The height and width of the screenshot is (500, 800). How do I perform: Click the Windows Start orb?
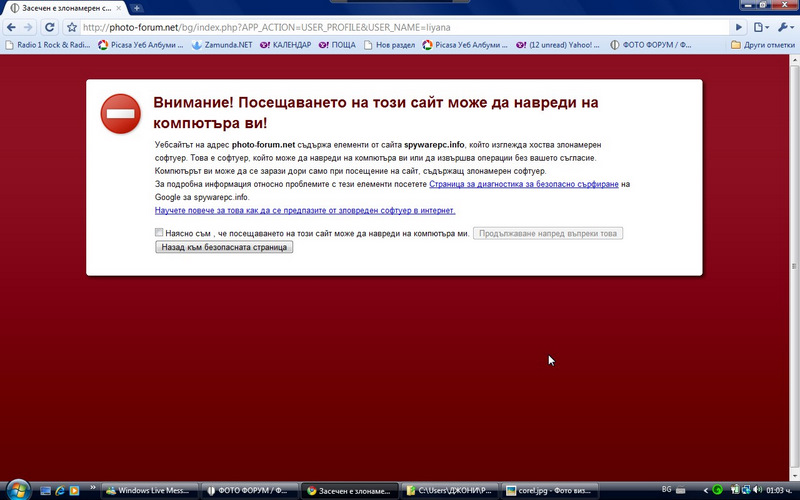(14, 490)
